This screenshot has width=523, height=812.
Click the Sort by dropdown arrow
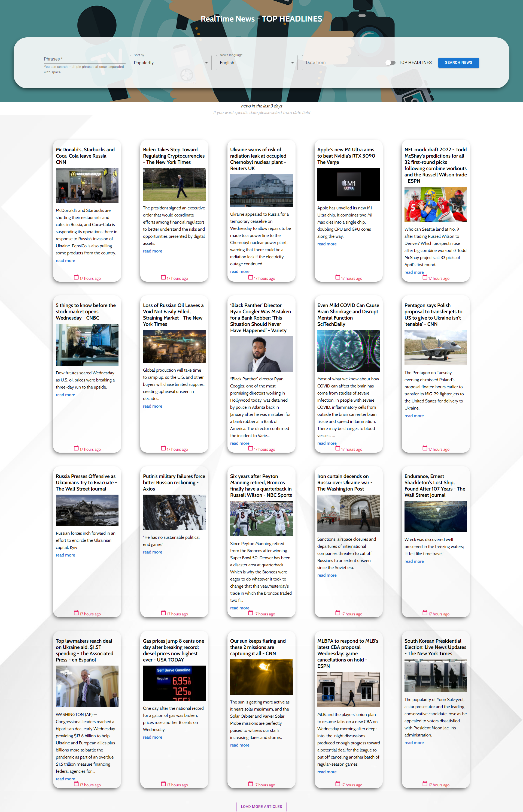point(206,63)
